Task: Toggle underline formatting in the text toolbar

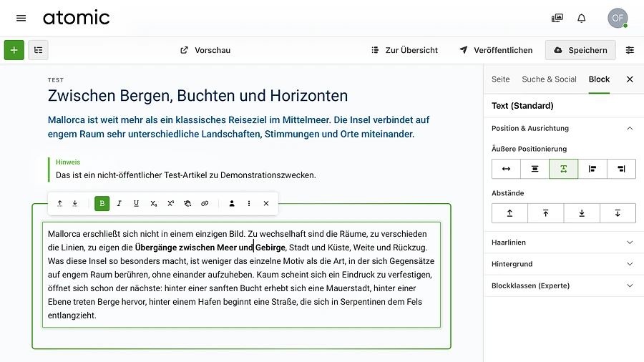Action: tap(136, 204)
